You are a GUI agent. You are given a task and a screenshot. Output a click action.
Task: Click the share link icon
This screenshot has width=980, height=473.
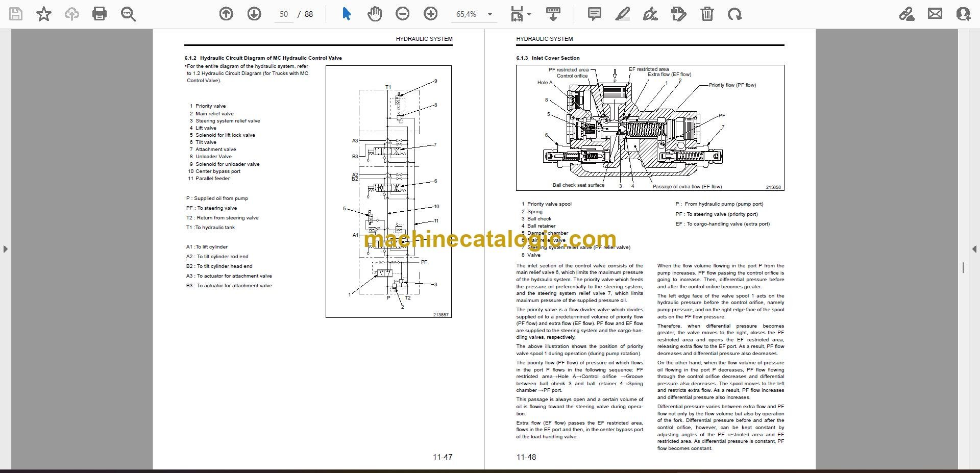point(906,14)
